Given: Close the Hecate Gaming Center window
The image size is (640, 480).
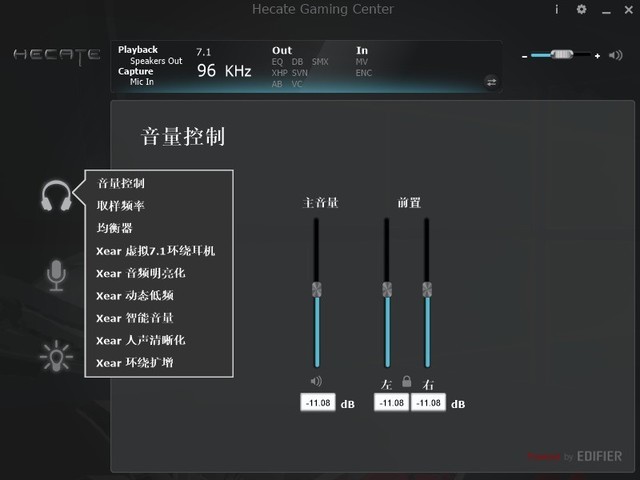Looking at the screenshot, I should tap(629, 9).
